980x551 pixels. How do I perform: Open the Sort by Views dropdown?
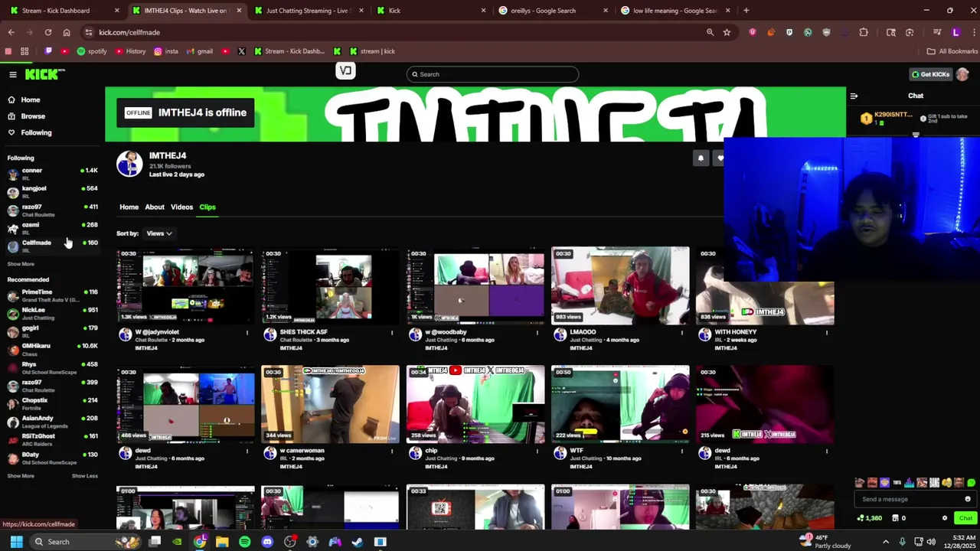point(158,233)
